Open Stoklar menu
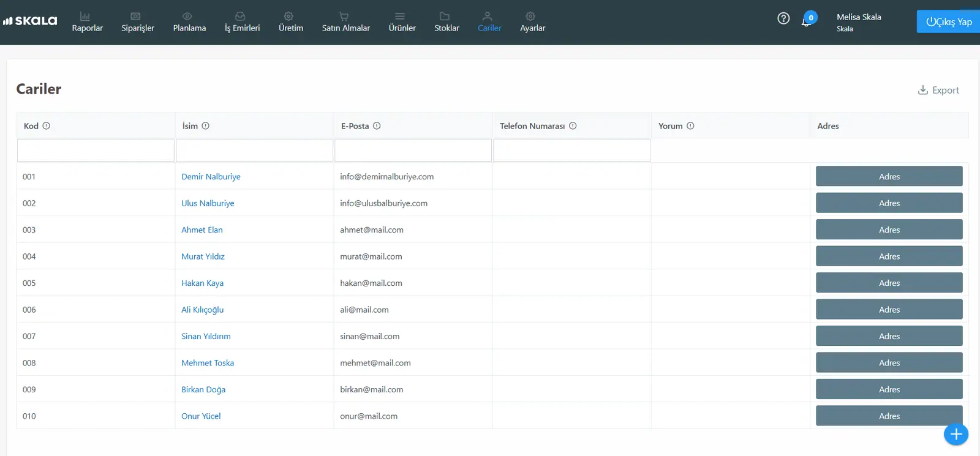 [447, 22]
